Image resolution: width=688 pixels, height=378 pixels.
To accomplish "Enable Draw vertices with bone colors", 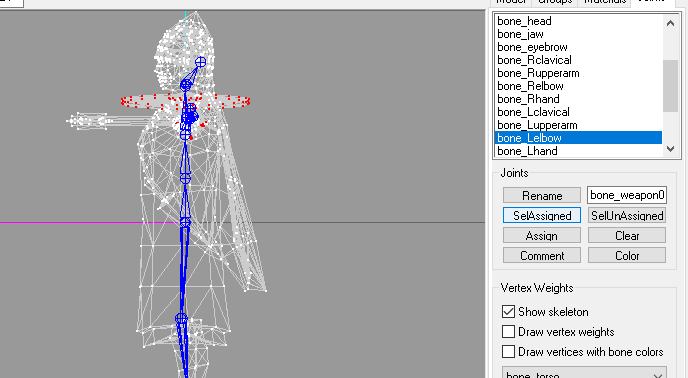I will click(508, 352).
